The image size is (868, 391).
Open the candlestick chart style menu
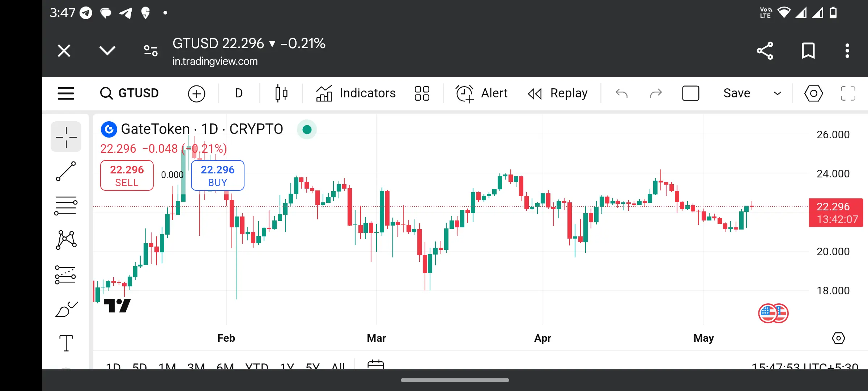[x=281, y=93]
